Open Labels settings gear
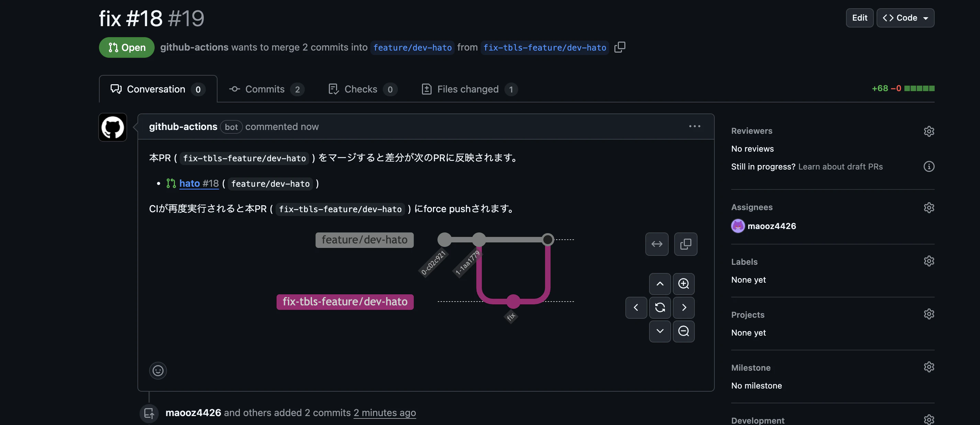This screenshot has width=980, height=425. [x=929, y=261]
